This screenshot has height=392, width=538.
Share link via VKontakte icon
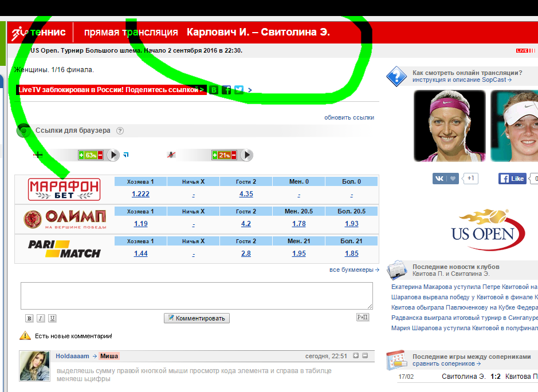click(x=214, y=90)
